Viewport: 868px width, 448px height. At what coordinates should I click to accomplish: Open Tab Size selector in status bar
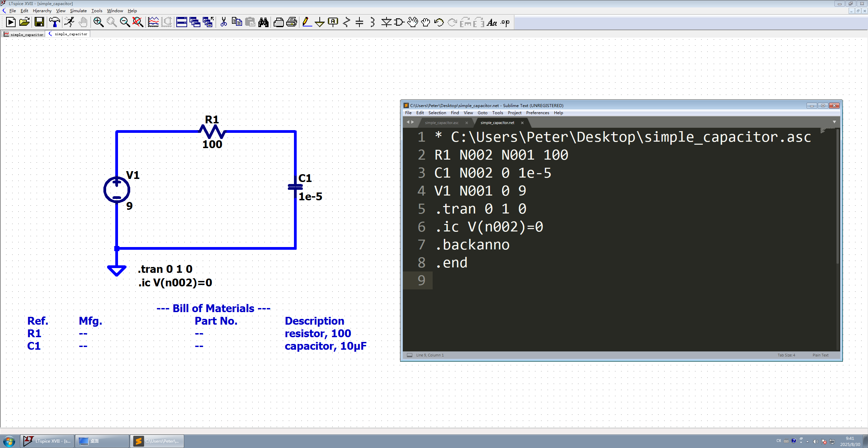[x=786, y=355]
